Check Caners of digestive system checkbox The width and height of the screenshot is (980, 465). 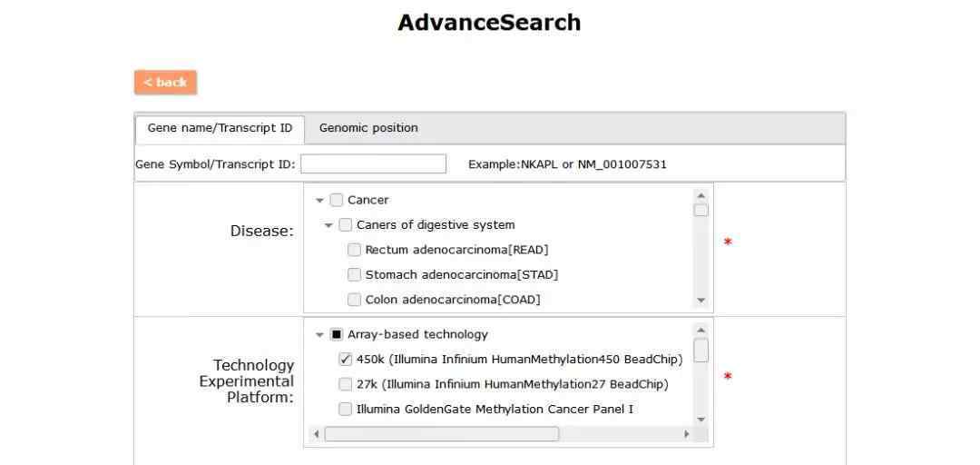tap(345, 224)
